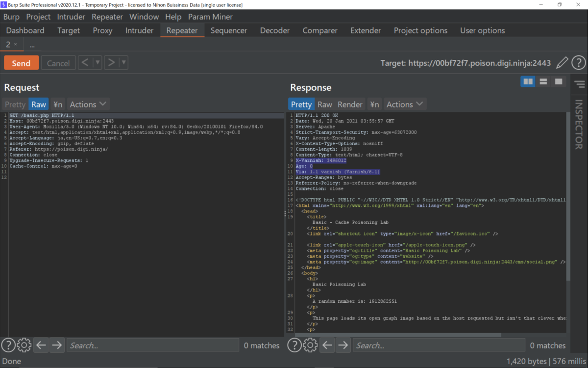Expand back history dropdown arrow
Viewport: 588px width, 368px height.
click(x=97, y=63)
